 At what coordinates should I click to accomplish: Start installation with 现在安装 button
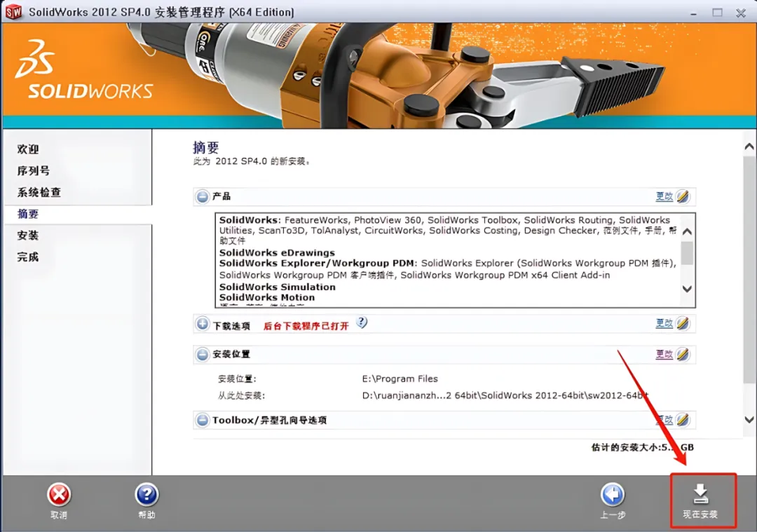[703, 500]
